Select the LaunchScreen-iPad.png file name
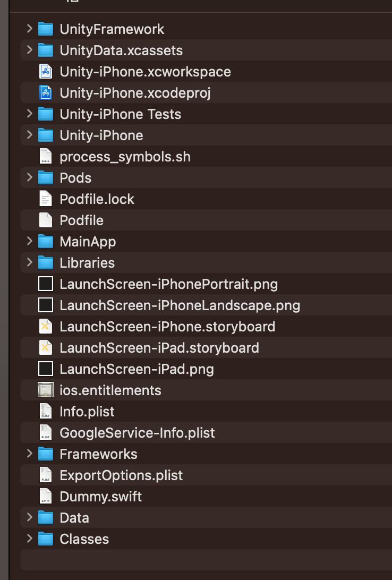Viewport: 392px width, 580px height. click(137, 369)
